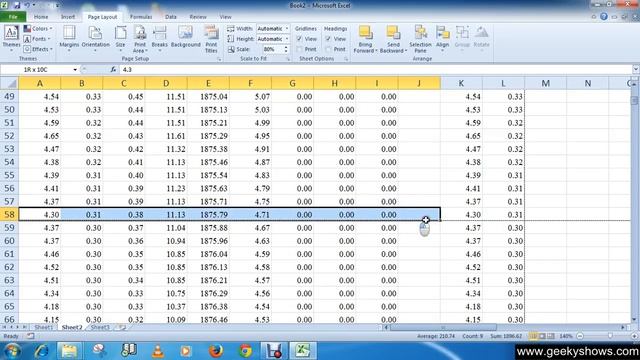Viewport: 640px width, 360px height.
Task: Toggle the Headings View checkbox
Action: point(328,39)
